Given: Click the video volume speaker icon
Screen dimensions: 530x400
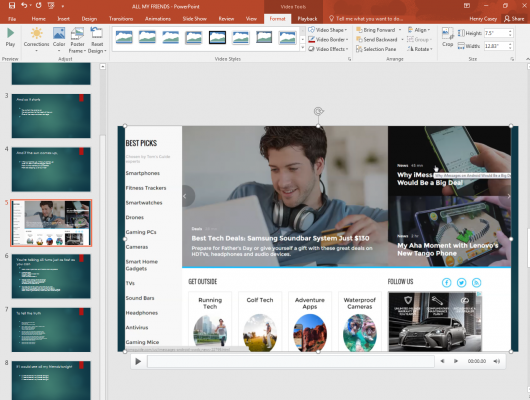Looking at the screenshot, I should tap(497, 361).
